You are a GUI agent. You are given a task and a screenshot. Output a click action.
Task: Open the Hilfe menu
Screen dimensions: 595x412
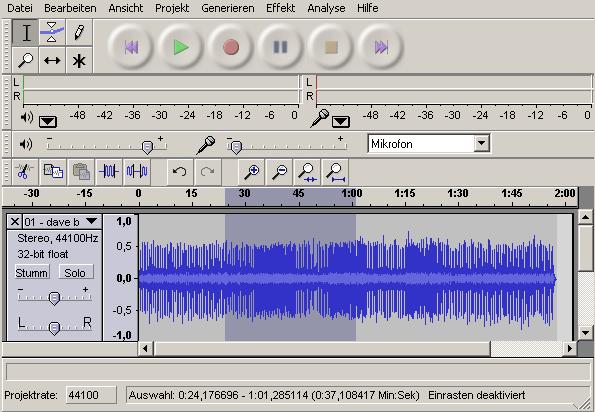point(367,8)
